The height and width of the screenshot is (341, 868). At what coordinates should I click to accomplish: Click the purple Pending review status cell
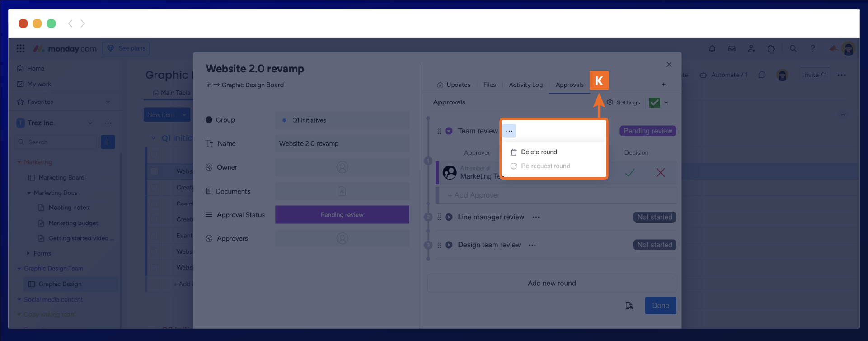click(x=342, y=215)
